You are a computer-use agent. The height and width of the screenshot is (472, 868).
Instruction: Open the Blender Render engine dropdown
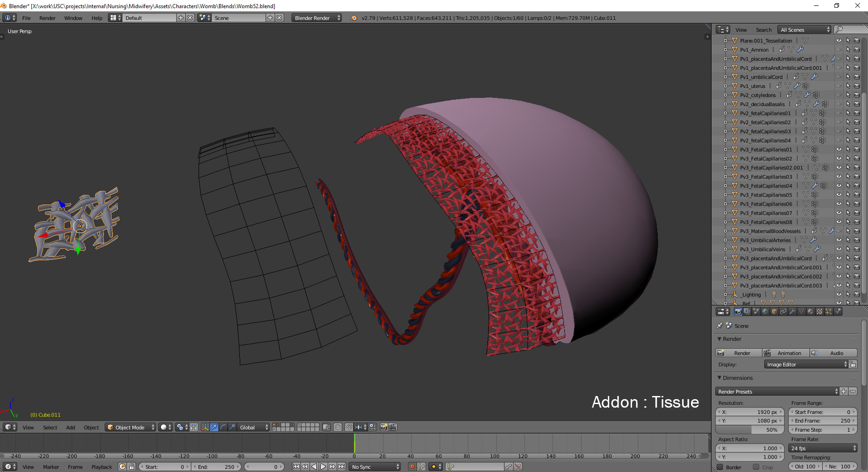pos(316,18)
